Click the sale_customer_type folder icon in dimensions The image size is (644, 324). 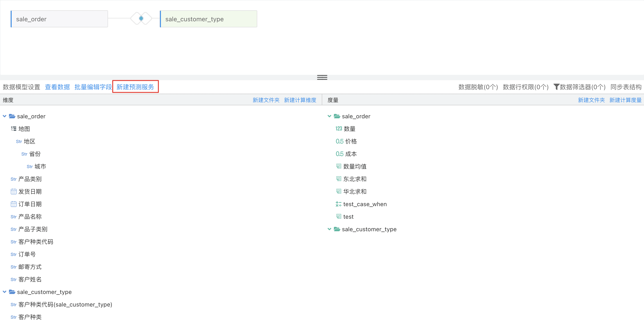tap(12, 292)
